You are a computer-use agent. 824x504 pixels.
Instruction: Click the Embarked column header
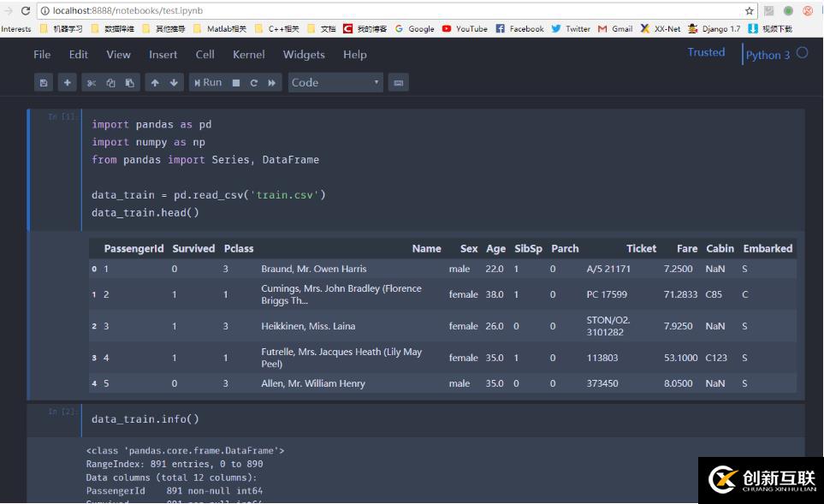pyautogui.click(x=768, y=249)
